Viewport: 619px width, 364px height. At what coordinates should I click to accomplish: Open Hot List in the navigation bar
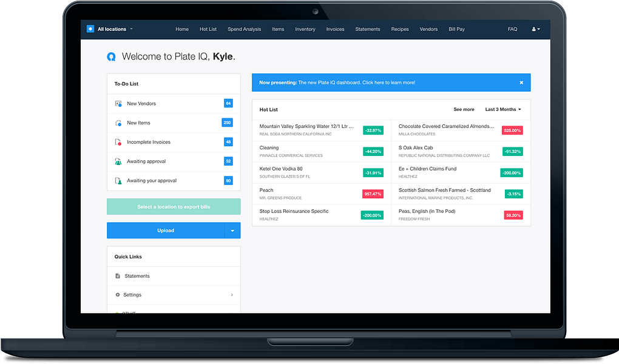[208, 29]
